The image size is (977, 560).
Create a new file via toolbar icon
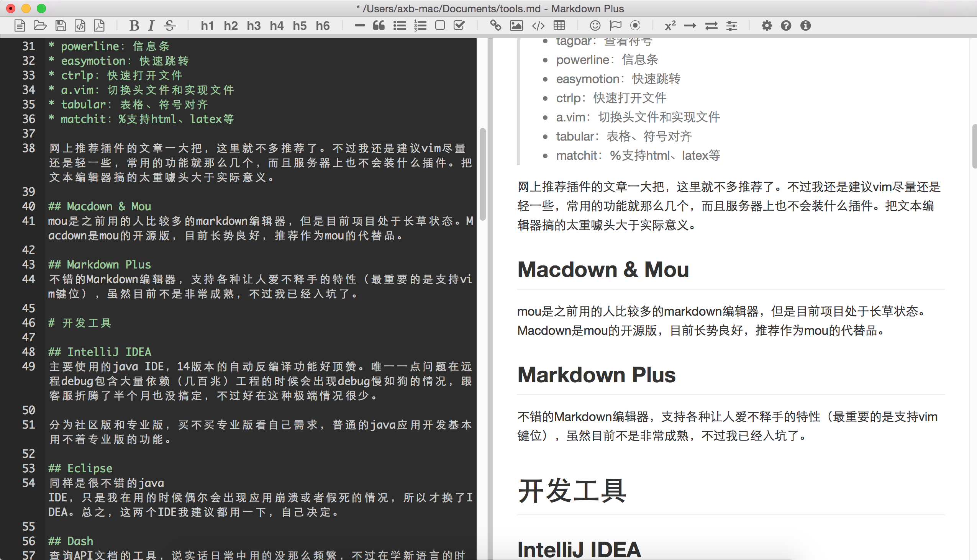coord(20,26)
